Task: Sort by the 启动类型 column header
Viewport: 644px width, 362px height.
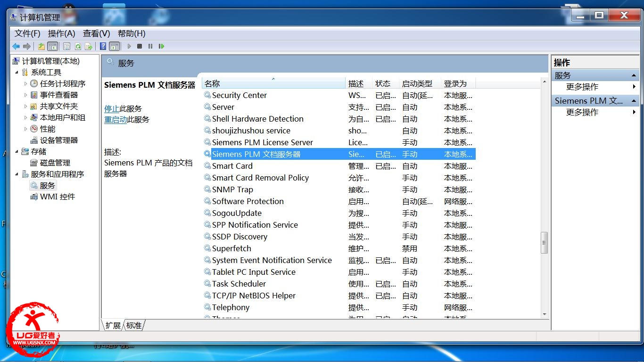Action: coord(420,83)
